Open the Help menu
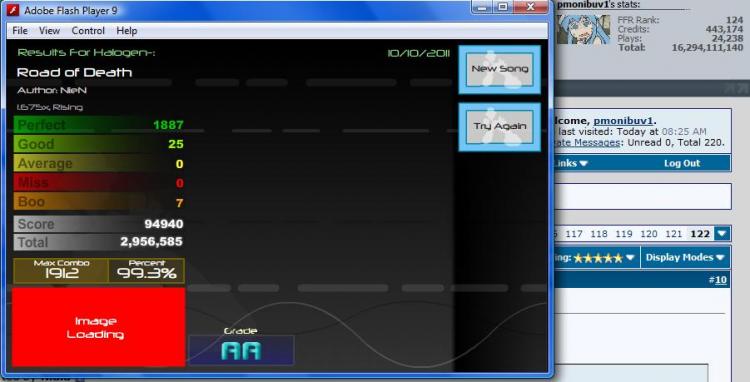Screen dimensions: 750x382 (x=127, y=31)
